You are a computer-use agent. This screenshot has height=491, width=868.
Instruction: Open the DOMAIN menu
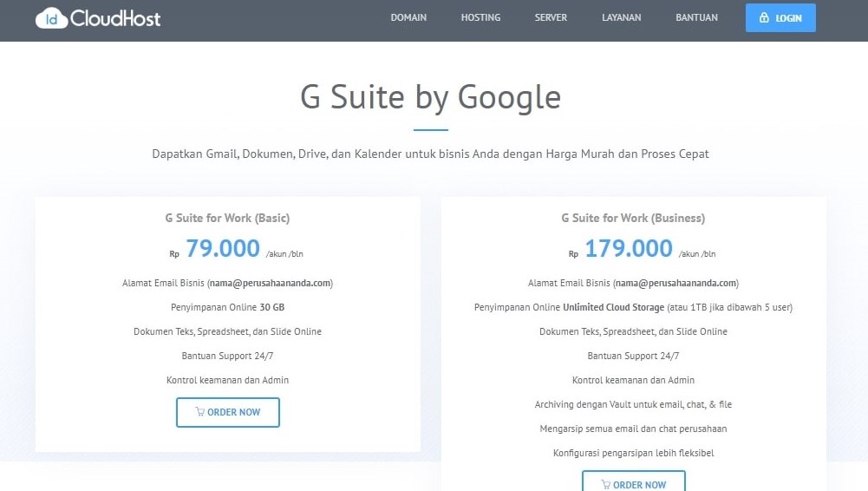pyautogui.click(x=408, y=17)
